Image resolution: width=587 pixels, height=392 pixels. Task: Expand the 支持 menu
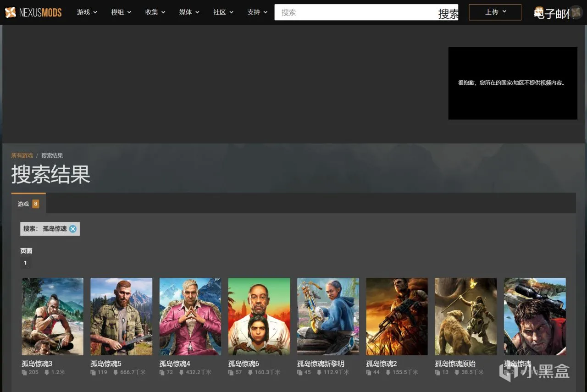[257, 12]
